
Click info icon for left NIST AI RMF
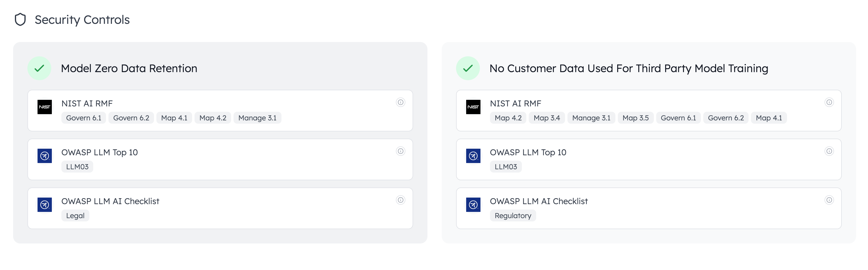coord(400,102)
